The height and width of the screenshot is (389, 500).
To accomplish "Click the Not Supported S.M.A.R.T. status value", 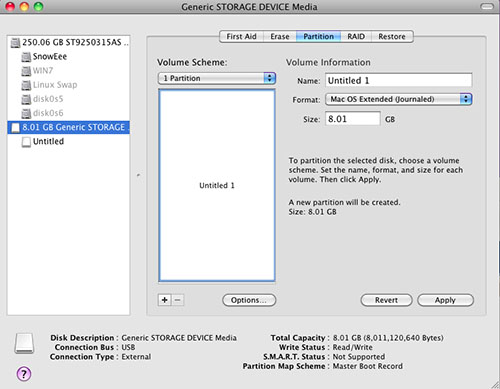I will 359,357.
